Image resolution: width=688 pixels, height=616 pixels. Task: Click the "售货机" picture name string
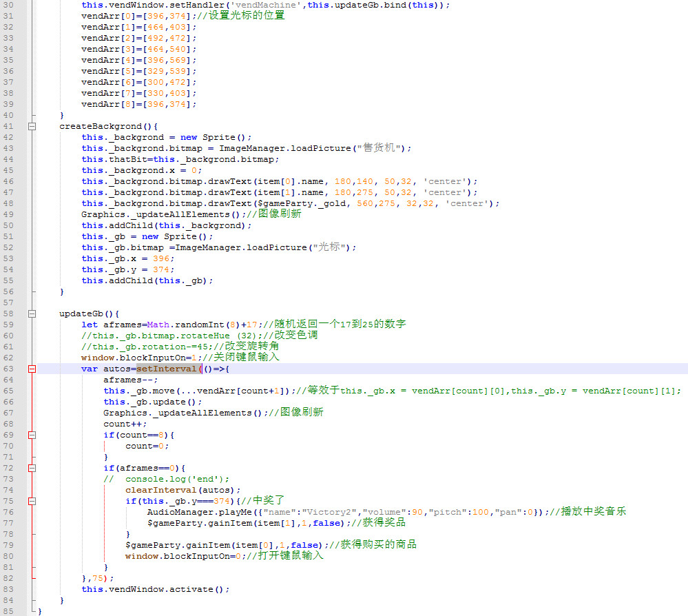click(378, 148)
